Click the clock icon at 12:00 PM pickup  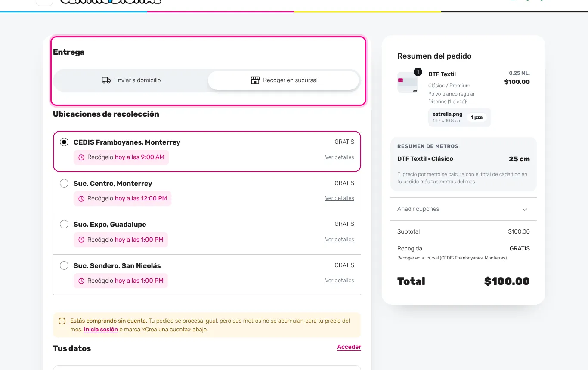click(81, 199)
